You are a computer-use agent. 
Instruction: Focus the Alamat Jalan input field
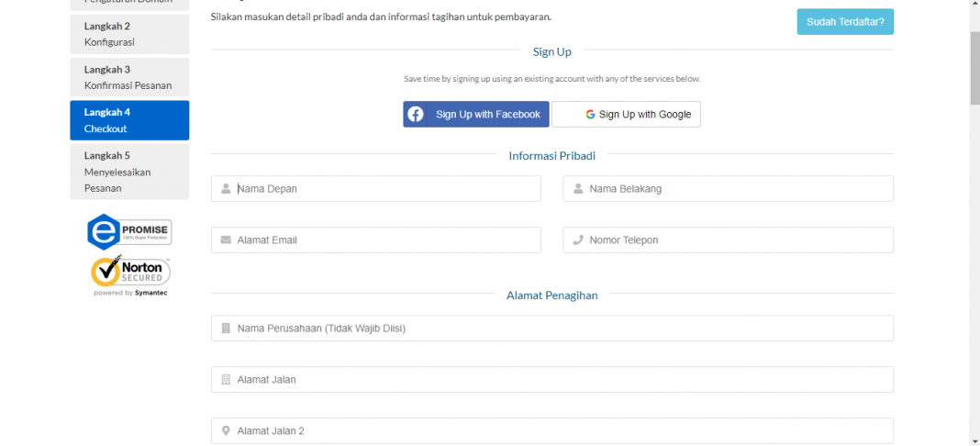[x=552, y=379]
